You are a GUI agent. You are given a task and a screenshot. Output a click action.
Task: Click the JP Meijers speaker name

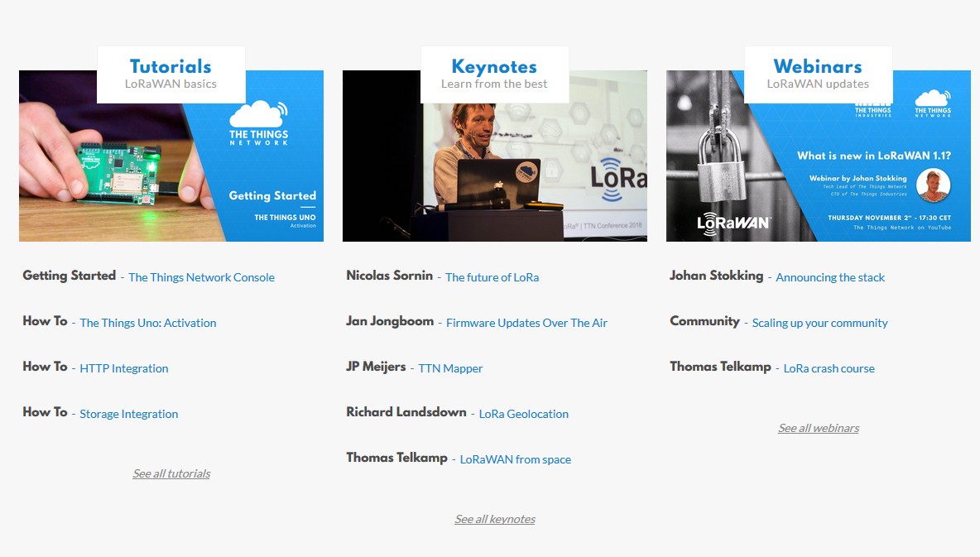coord(377,367)
